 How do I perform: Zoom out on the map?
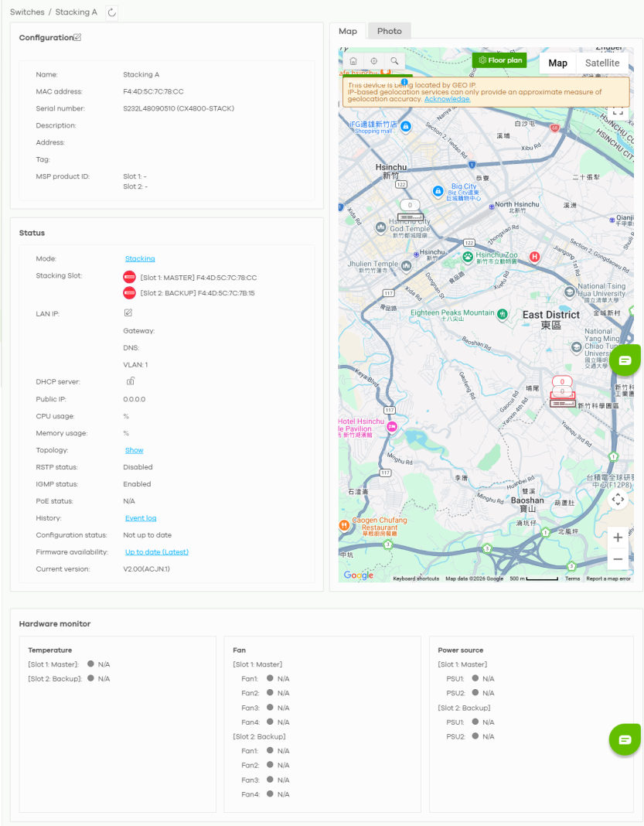[x=618, y=559]
